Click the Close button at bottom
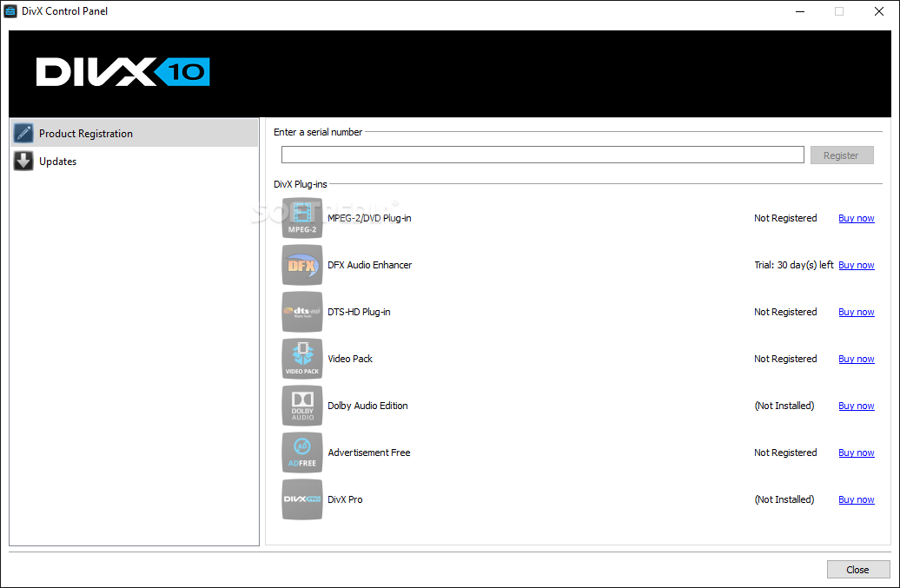 (x=858, y=570)
